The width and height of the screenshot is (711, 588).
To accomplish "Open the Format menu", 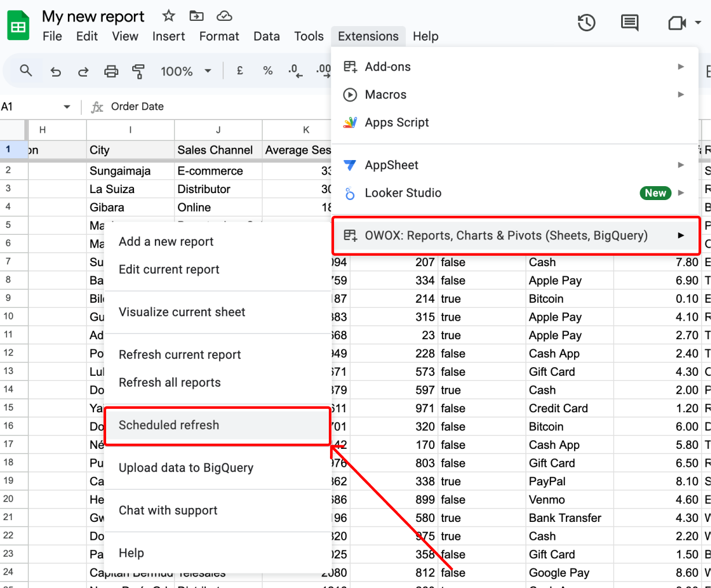I will pyautogui.click(x=219, y=36).
